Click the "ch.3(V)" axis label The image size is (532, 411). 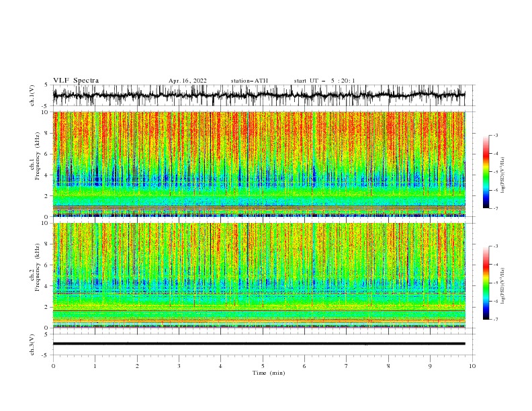pos(32,345)
